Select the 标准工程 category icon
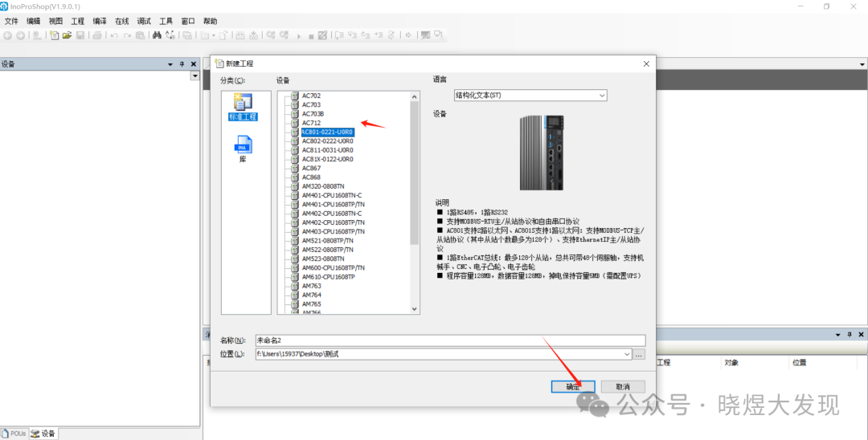This screenshot has width=868, height=440. 242,104
